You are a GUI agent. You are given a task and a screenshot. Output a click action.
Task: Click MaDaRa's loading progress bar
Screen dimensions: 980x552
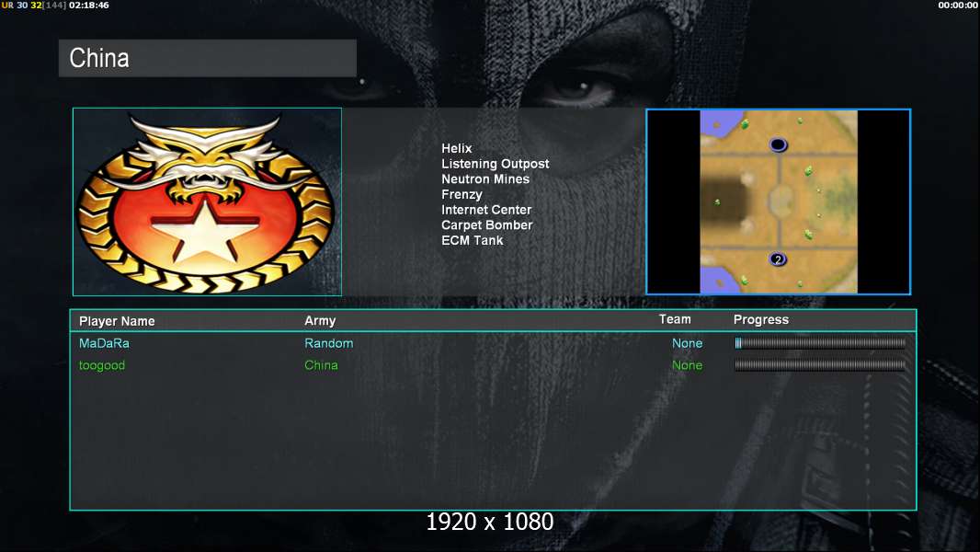pyautogui.click(x=820, y=343)
